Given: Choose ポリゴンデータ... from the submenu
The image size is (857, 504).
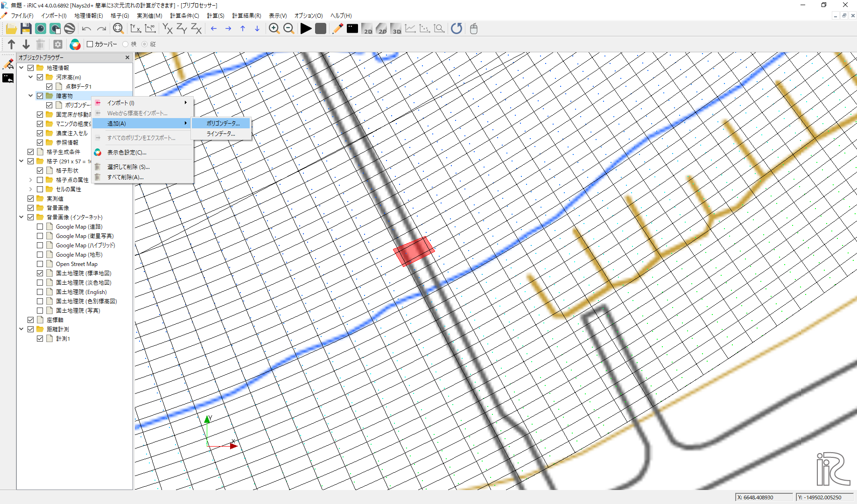Looking at the screenshot, I should [222, 123].
